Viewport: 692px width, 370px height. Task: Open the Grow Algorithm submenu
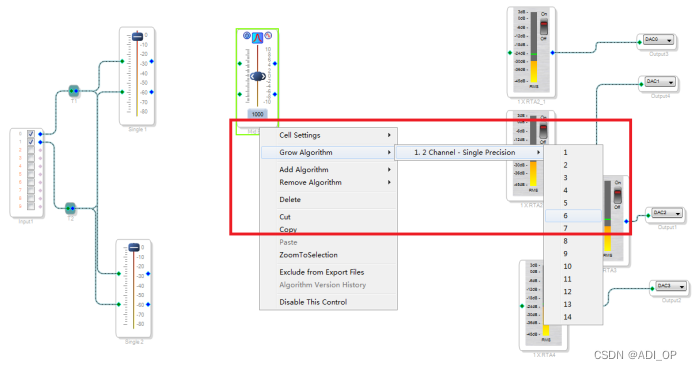(x=328, y=152)
